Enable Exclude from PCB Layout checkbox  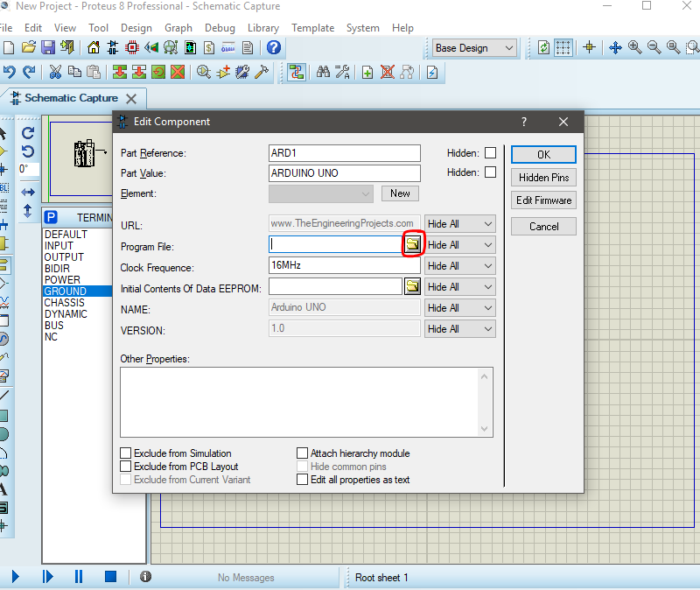(x=126, y=467)
